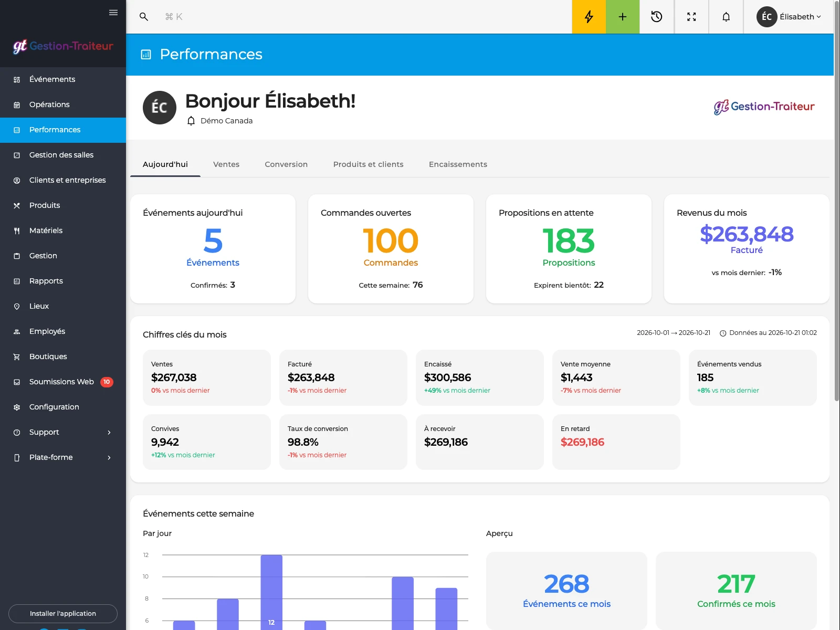Open Gestion des salles menu item
The height and width of the screenshot is (630, 840).
(x=63, y=155)
